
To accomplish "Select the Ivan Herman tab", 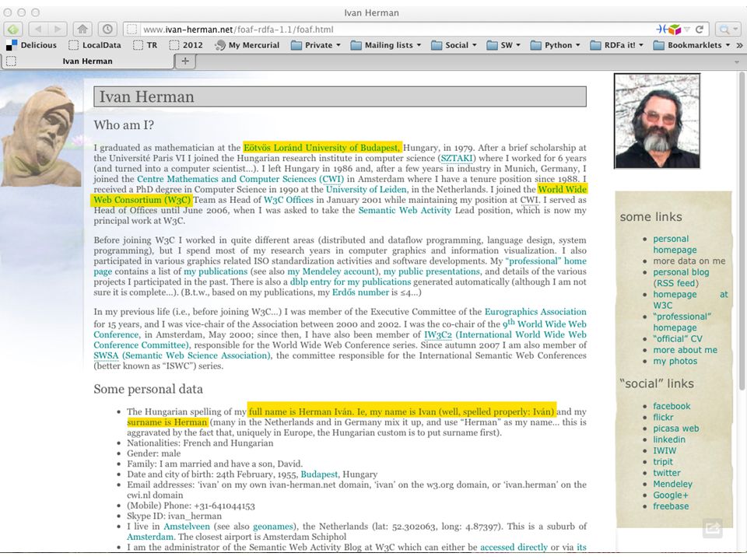I will [88, 61].
